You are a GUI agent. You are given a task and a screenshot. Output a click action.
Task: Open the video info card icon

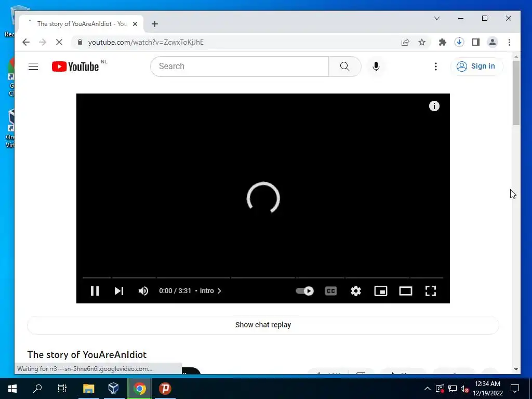434,106
